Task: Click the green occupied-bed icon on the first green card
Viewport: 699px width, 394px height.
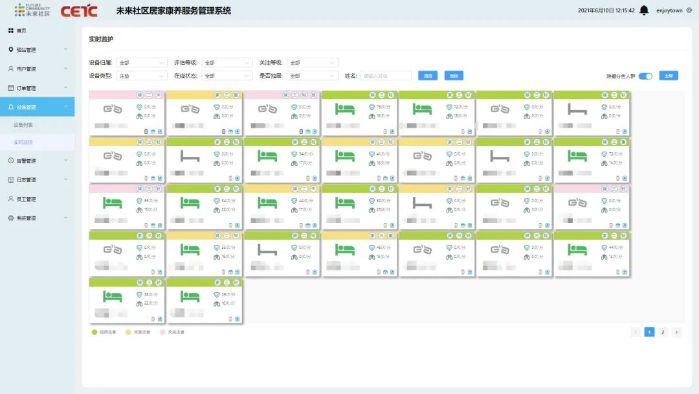Action: 345,109
